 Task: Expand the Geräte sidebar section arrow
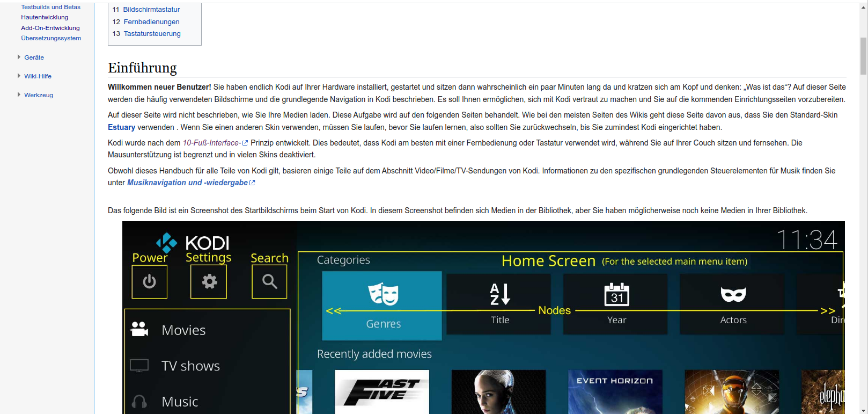[19, 57]
